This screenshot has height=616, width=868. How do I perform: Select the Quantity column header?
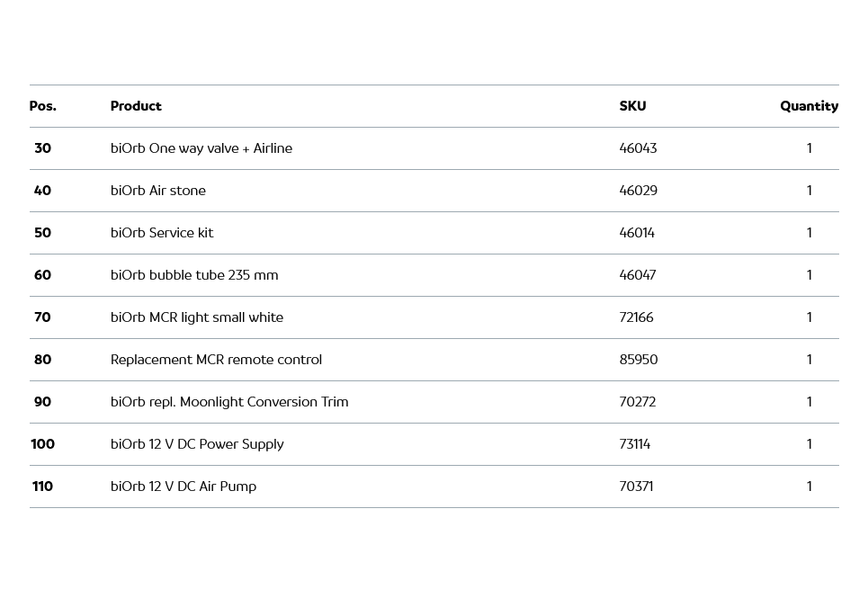pyautogui.click(x=809, y=106)
